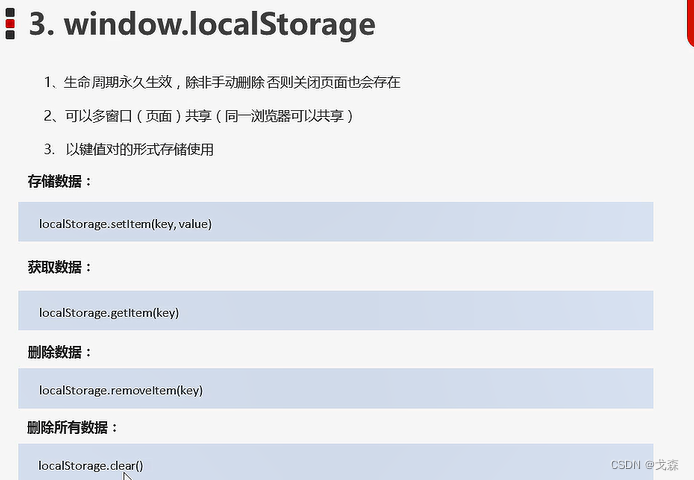The height and width of the screenshot is (480, 694).
Task: Click the localStorage.getItem(key) code block
Action: tap(335, 310)
